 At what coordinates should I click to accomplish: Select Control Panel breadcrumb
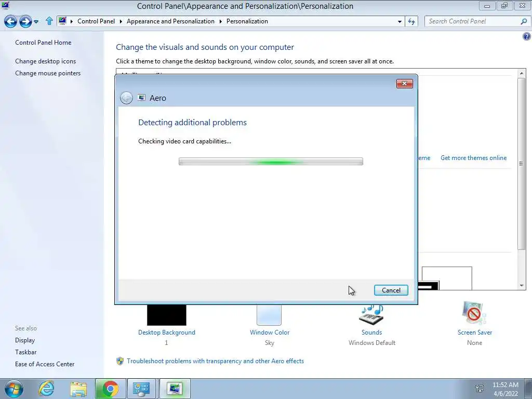pos(96,21)
